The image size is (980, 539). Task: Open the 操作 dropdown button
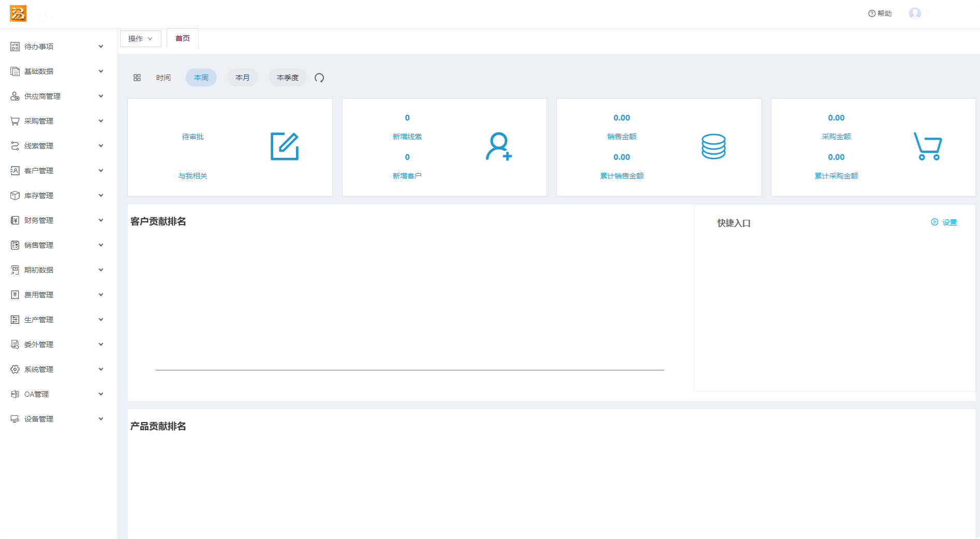[x=141, y=39]
